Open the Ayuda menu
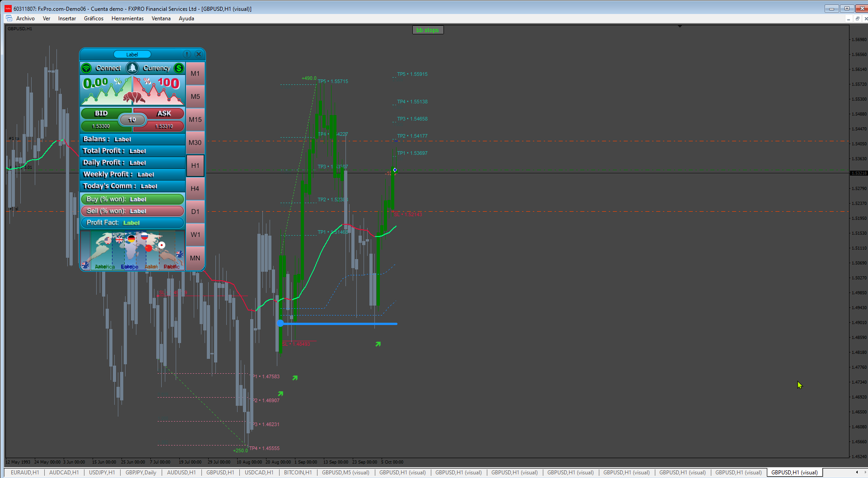Screen dimensions: 868x478 pyautogui.click(x=186, y=19)
